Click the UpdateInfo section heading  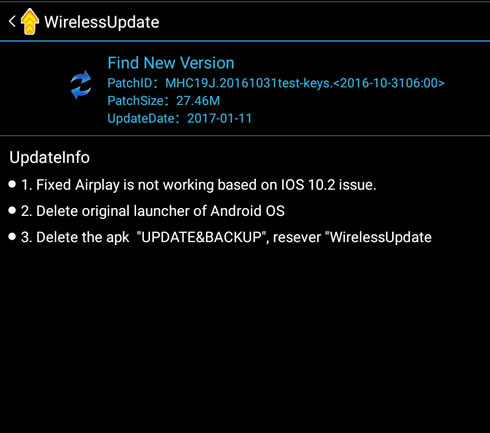pos(49,157)
